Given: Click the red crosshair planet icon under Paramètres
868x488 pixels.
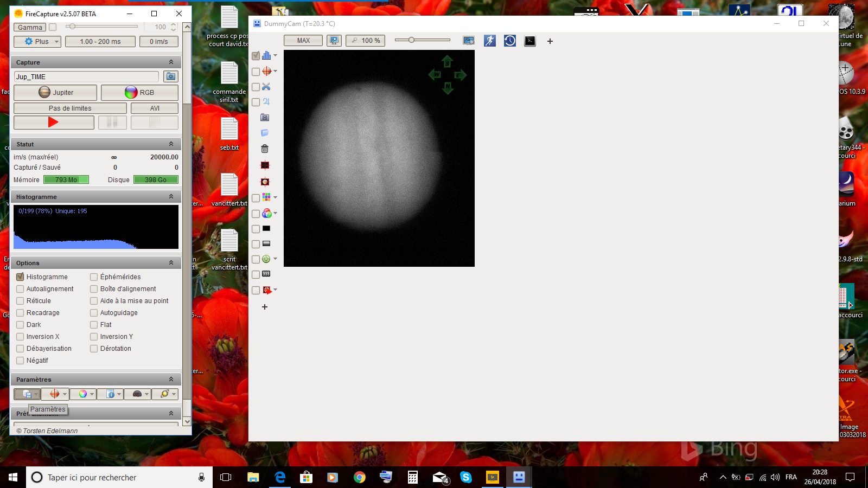Looking at the screenshot, I should pyautogui.click(x=54, y=394).
